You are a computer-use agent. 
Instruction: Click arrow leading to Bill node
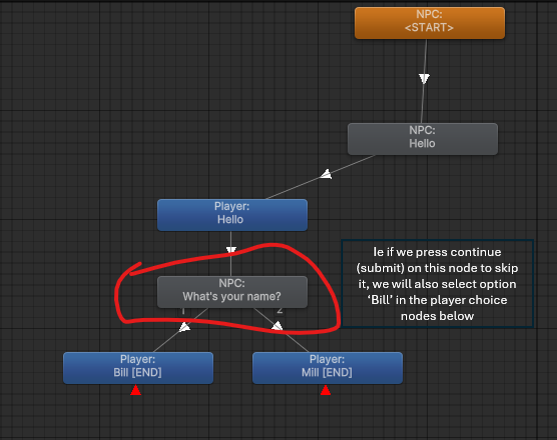tap(184, 327)
